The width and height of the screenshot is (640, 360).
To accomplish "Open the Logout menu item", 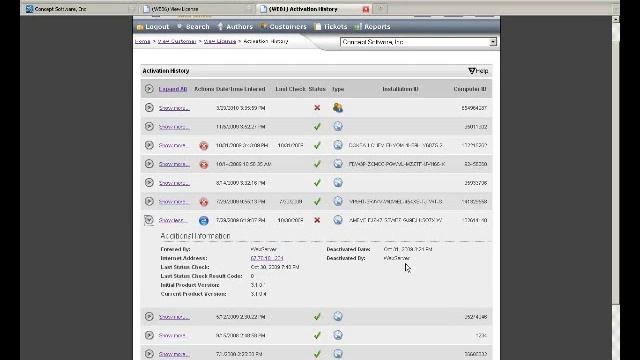I will click(x=153, y=27).
